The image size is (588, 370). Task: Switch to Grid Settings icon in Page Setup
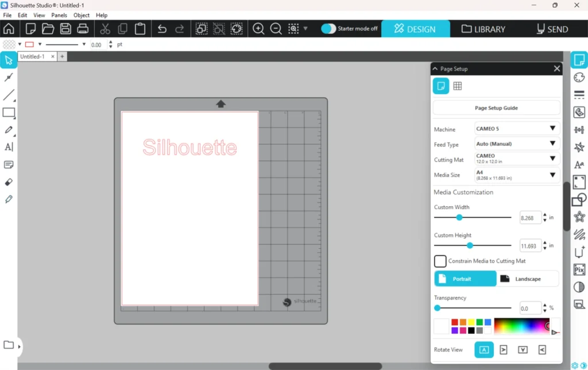458,86
